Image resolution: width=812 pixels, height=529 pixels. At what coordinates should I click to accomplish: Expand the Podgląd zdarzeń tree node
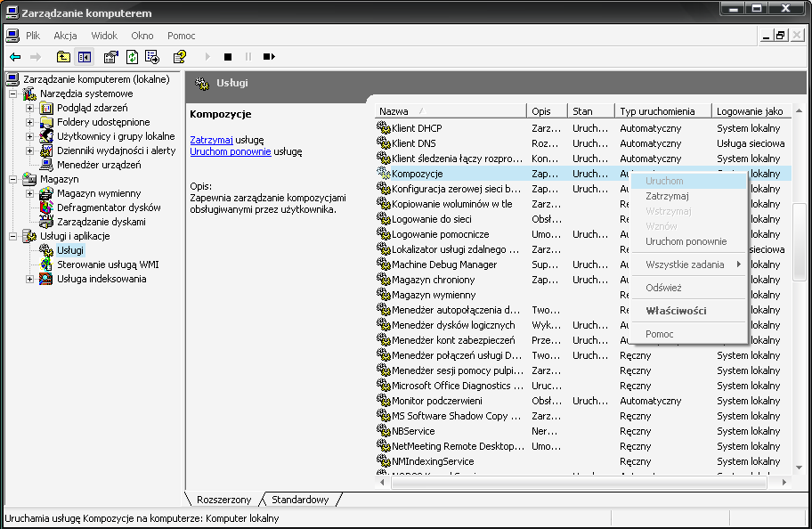tap(29, 108)
